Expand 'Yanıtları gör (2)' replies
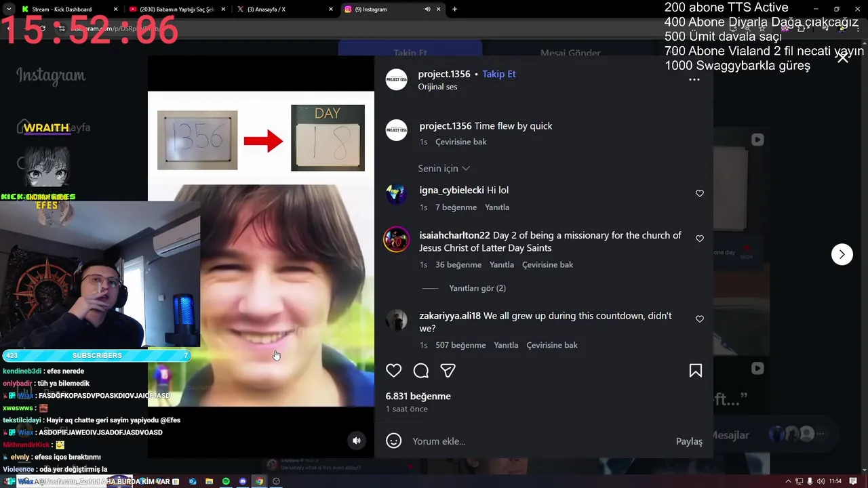The height and width of the screenshot is (488, 868). 477,288
